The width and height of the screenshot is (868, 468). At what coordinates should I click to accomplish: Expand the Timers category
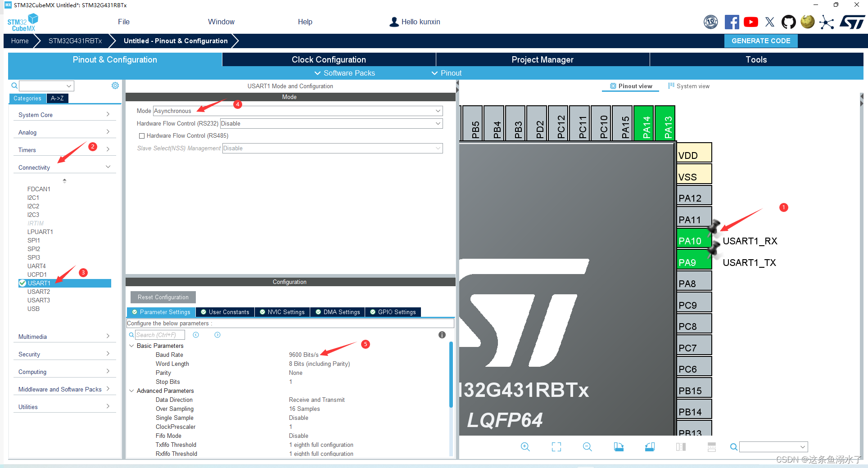pos(64,150)
